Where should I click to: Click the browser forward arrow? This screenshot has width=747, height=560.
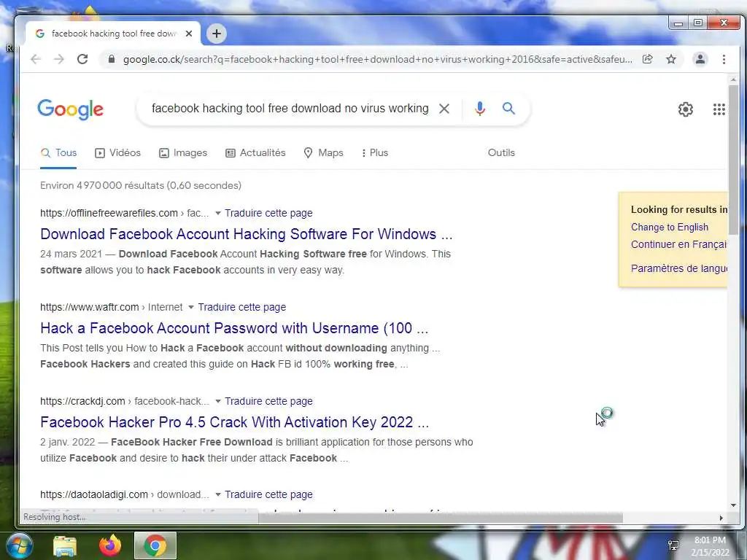(58, 59)
